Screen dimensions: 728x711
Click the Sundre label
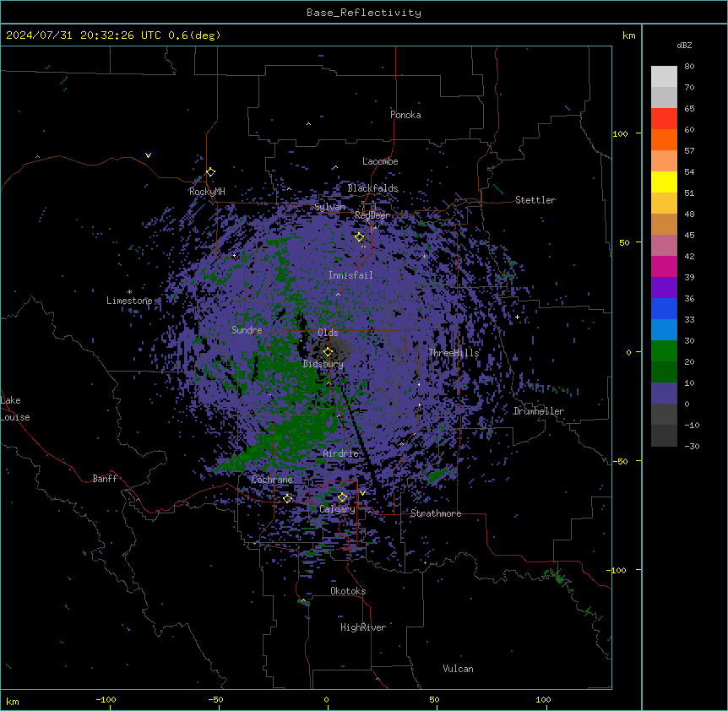[x=247, y=330]
